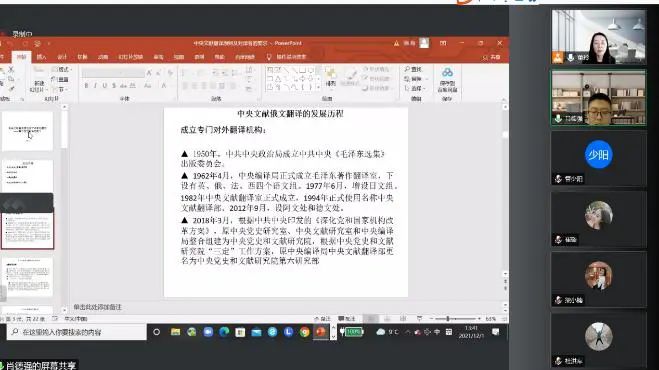Expand the New Slide (新建幻灯片) dropdown

[39, 90]
